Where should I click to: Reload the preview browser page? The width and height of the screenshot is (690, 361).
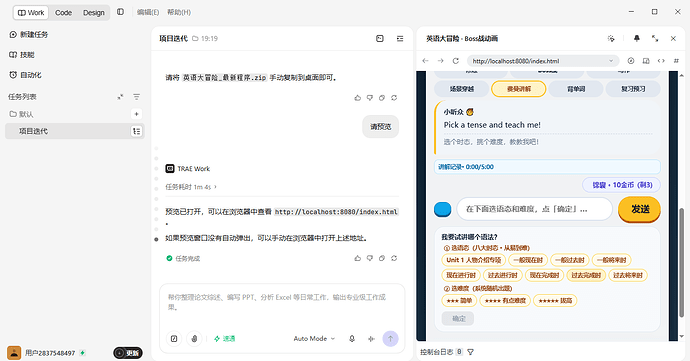coord(455,61)
